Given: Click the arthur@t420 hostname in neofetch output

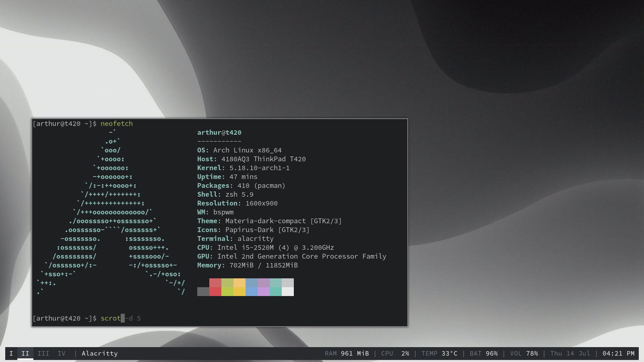Looking at the screenshot, I should tap(219, 132).
